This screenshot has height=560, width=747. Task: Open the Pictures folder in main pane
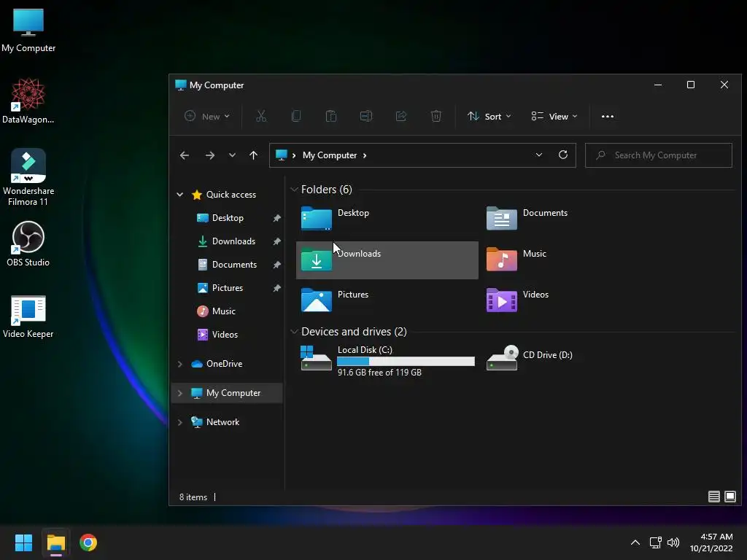coord(387,301)
